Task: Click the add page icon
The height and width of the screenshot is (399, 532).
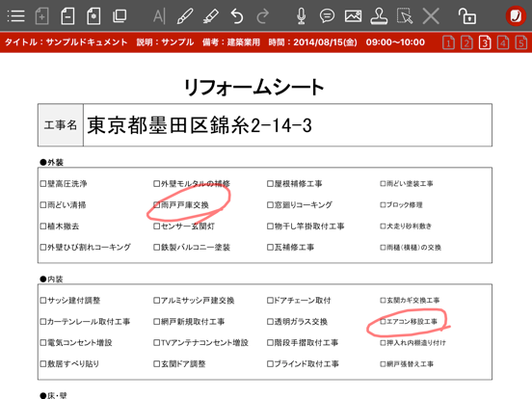Action: coord(42,16)
